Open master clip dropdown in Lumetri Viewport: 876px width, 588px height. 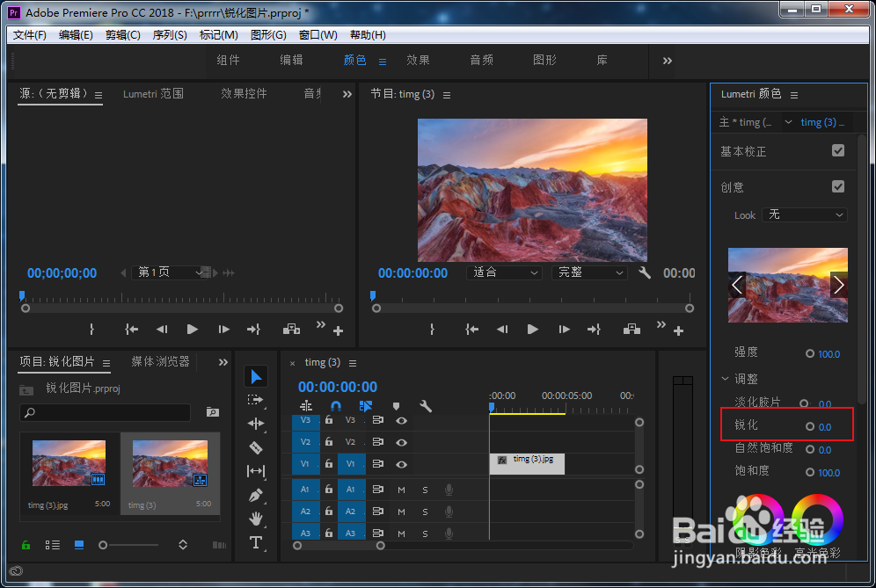click(x=788, y=122)
